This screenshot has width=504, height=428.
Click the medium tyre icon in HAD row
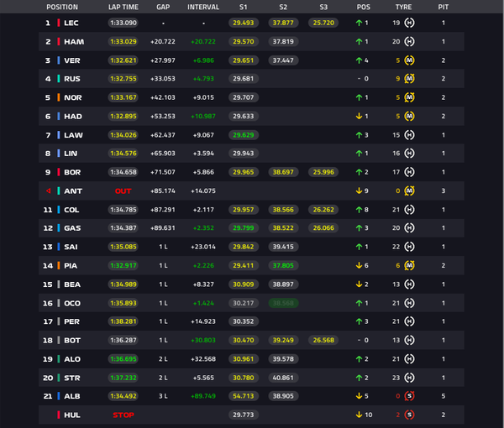[x=409, y=116]
